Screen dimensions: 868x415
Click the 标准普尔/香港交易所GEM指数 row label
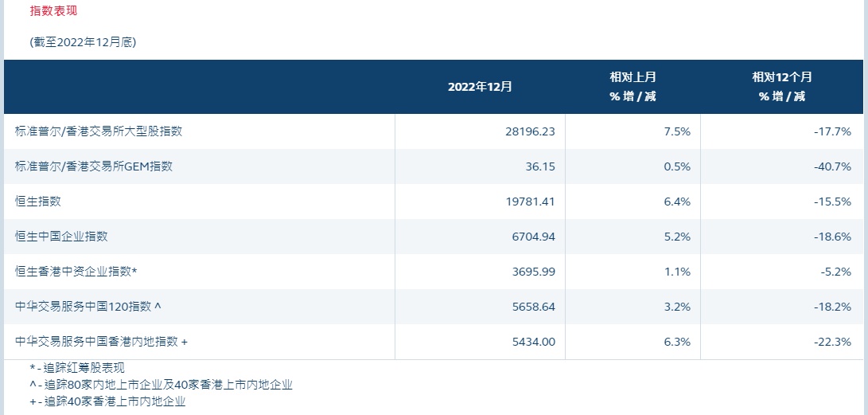click(94, 166)
